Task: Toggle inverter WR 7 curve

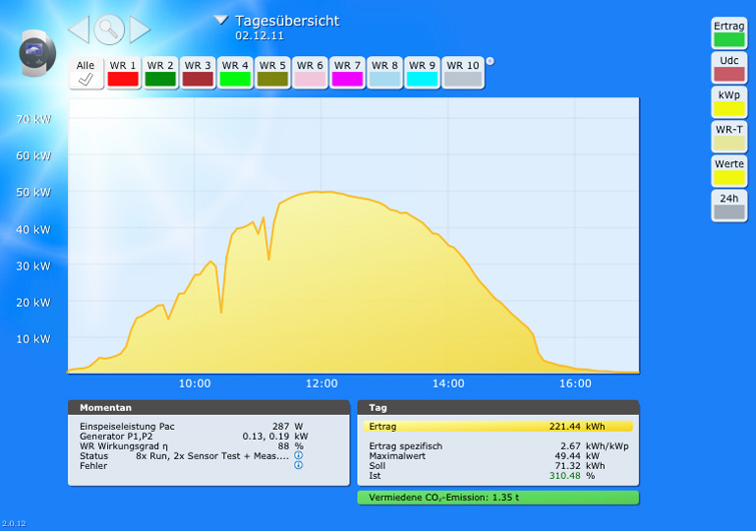Action: pyautogui.click(x=347, y=73)
